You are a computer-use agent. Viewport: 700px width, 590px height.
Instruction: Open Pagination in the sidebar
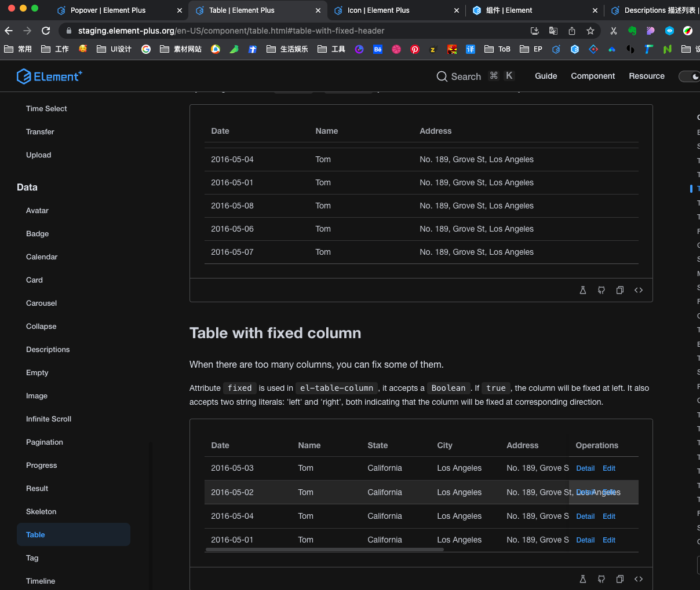45,442
